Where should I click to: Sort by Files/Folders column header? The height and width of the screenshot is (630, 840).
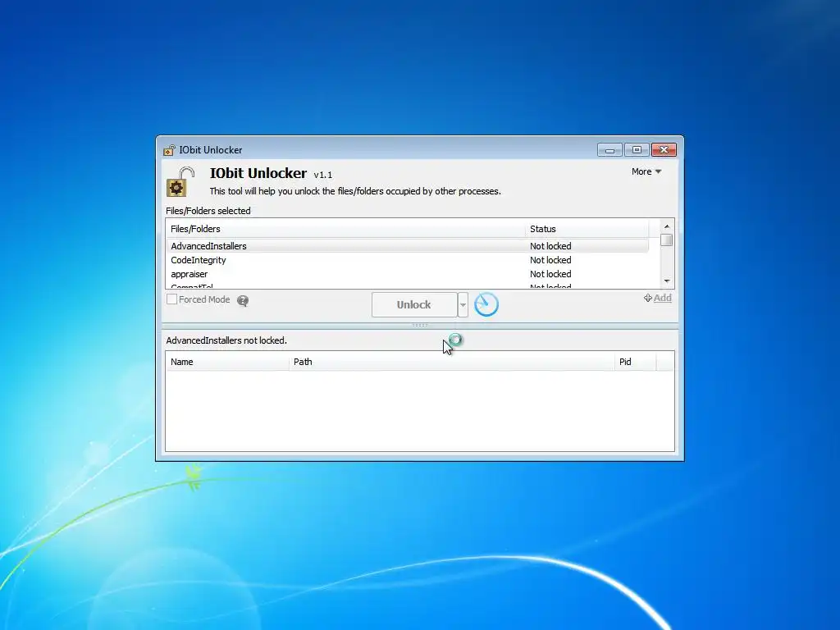point(345,229)
